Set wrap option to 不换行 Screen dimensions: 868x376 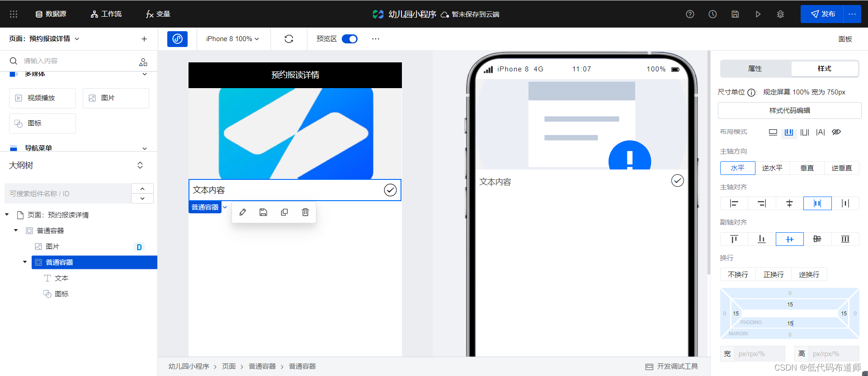738,275
